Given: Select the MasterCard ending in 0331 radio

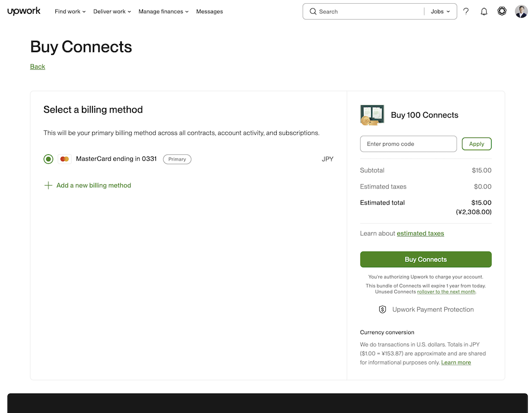Looking at the screenshot, I should (x=48, y=159).
